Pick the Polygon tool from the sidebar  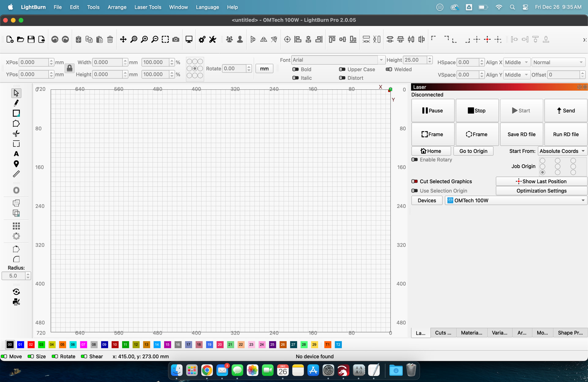[x=16, y=123]
